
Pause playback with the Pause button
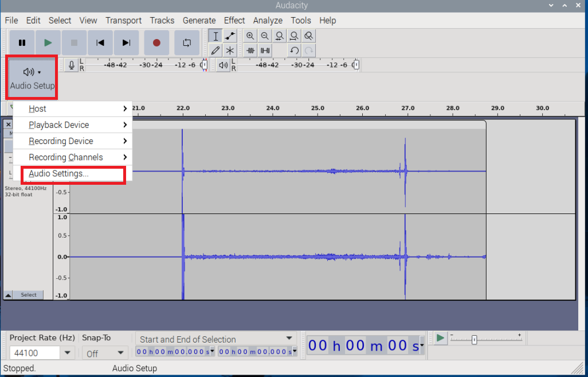[22, 43]
